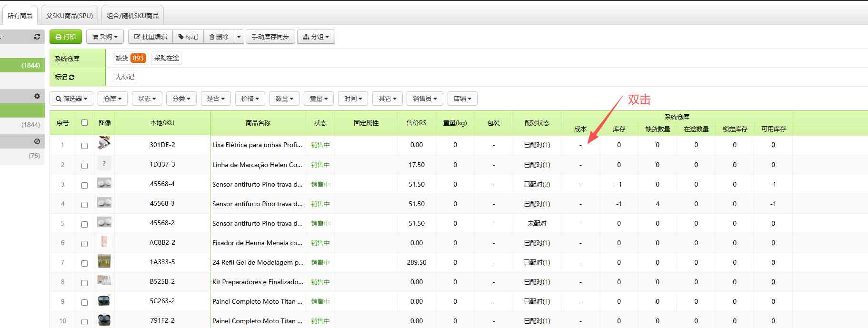The height and width of the screenshot is (328, 868).
Task: Open the 筛选器 search dropdown
Action: (x=71, y=99)
